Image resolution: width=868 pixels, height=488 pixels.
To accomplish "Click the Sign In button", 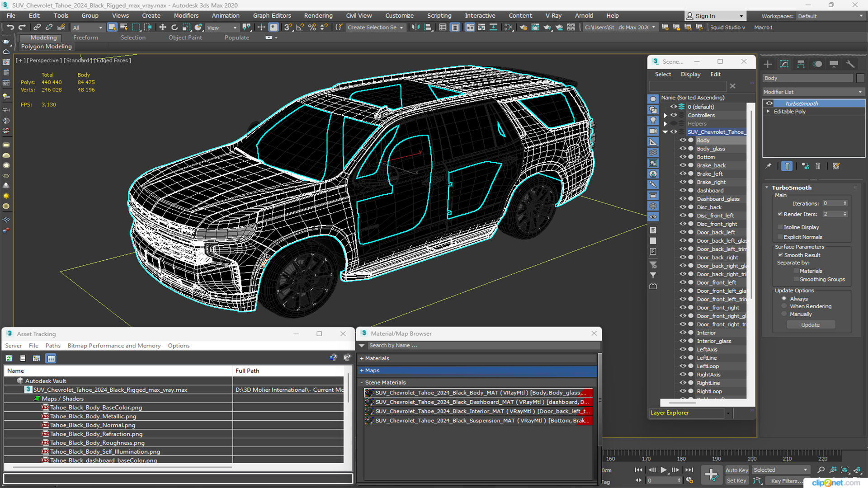I will (714, 16).
